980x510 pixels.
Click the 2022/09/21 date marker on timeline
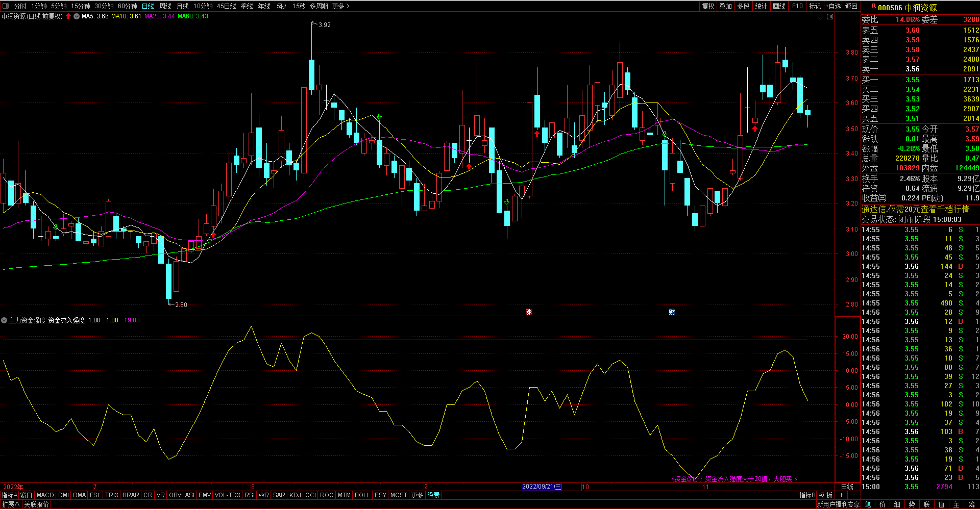[541, 487]
